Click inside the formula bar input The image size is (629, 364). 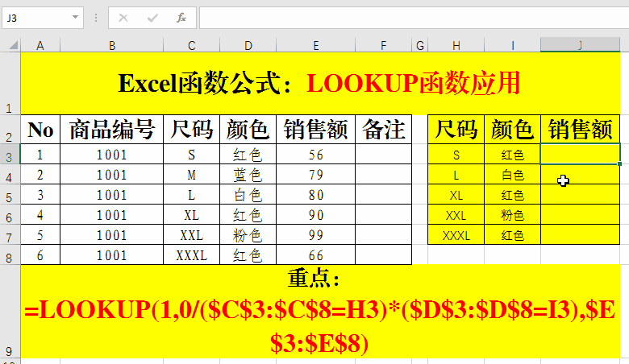[x=414, y=18]
